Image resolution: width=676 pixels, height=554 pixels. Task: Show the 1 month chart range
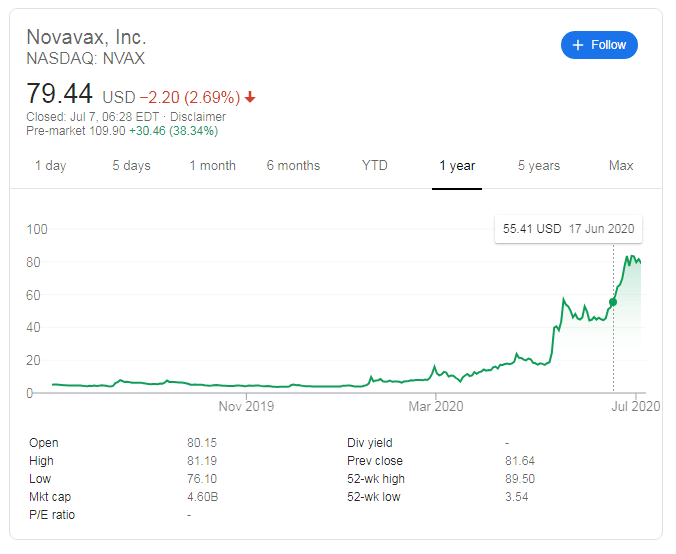click(x=212, y=166)
